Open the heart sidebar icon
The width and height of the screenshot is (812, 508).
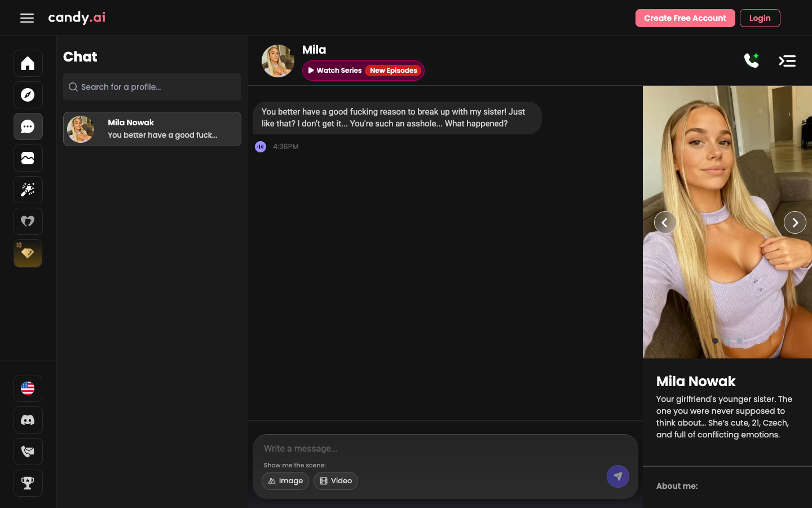pyautogui.click(x=28, y=221)
